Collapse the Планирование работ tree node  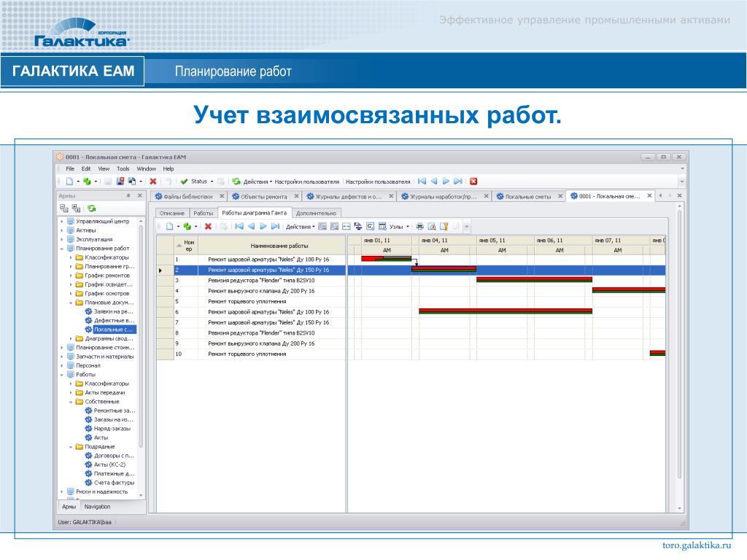coord(62,249)
